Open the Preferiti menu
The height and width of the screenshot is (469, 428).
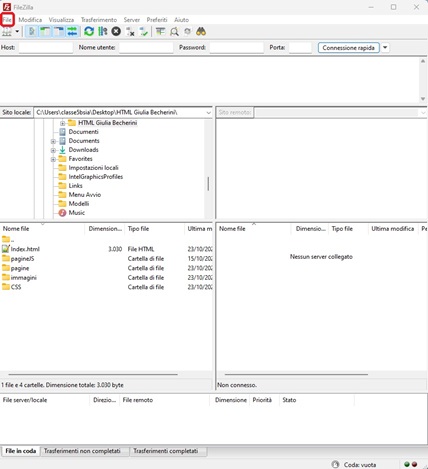pyautogui.click(x=157, y=20)
